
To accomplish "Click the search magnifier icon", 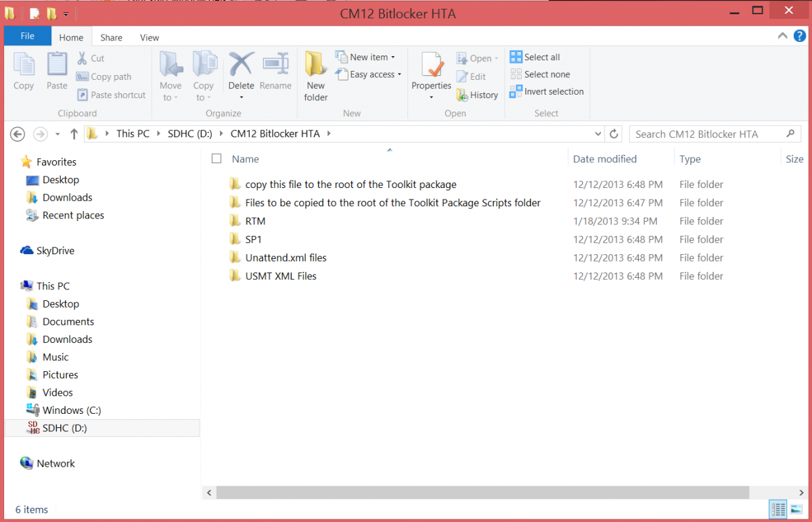I will point(790,134).
